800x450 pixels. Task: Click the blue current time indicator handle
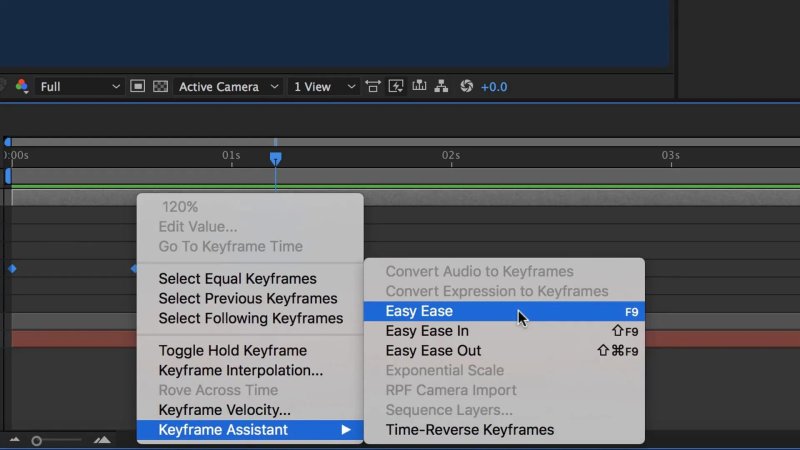coord(276,159)
